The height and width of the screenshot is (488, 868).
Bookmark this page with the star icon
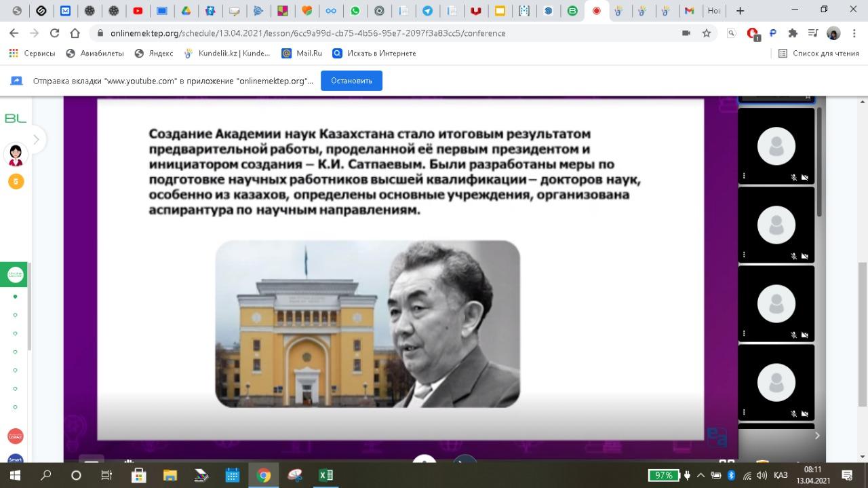[707, 33]
